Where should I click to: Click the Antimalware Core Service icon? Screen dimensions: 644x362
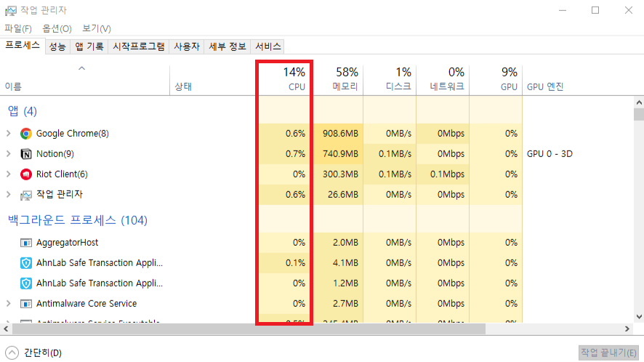coord(26,304)
